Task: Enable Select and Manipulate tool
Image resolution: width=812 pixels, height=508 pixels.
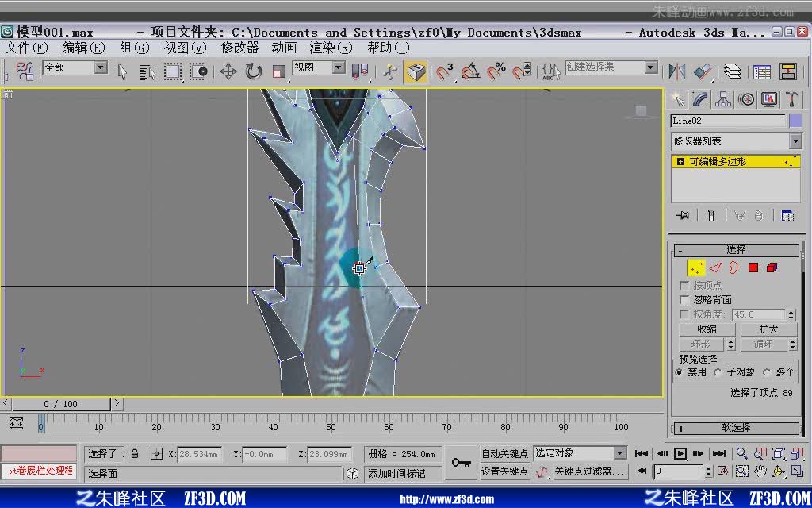Action: pos(389,71)
